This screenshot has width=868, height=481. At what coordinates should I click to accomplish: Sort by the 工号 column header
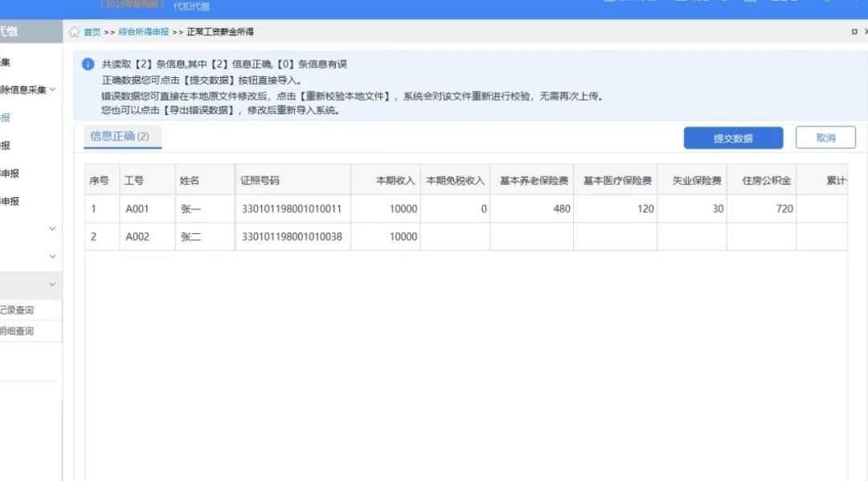(133, 180)
